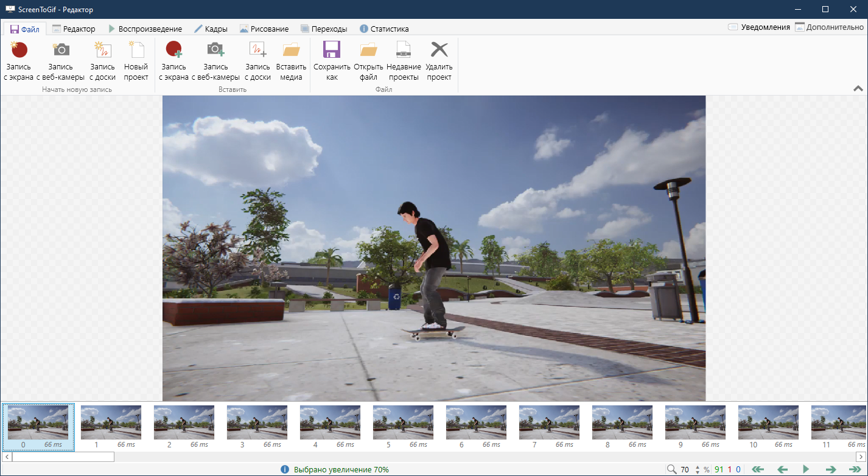Collapse the ribbon with the chevron arrow
868x476 pixels.
tap(858, 88)
